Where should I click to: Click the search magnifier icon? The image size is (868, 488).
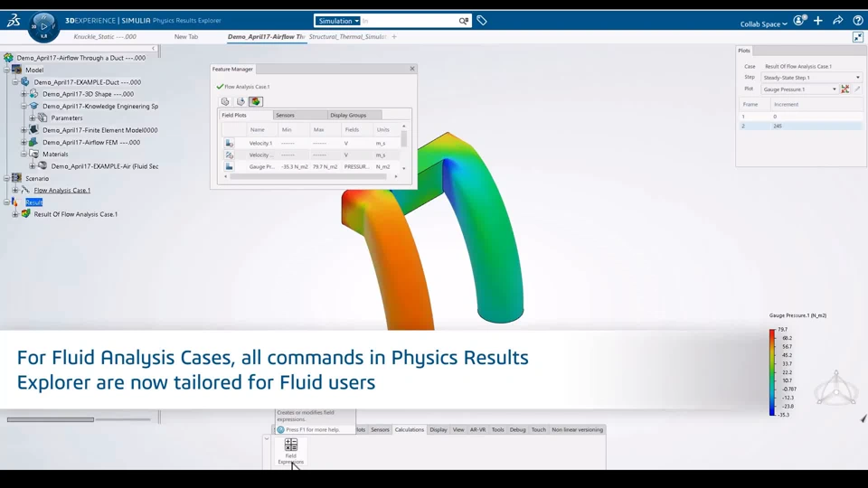[x=463, y=21]
